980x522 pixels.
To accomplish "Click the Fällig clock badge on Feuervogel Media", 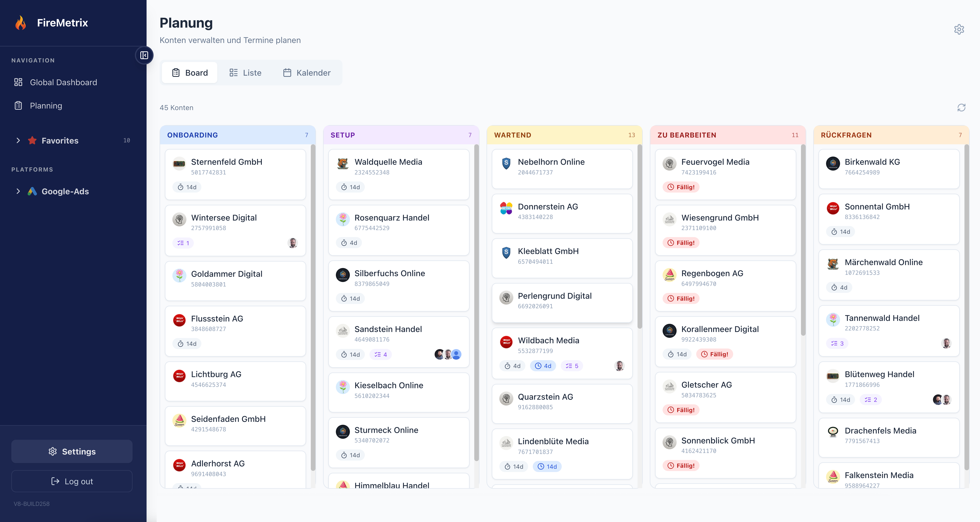I will coord(681,187).
